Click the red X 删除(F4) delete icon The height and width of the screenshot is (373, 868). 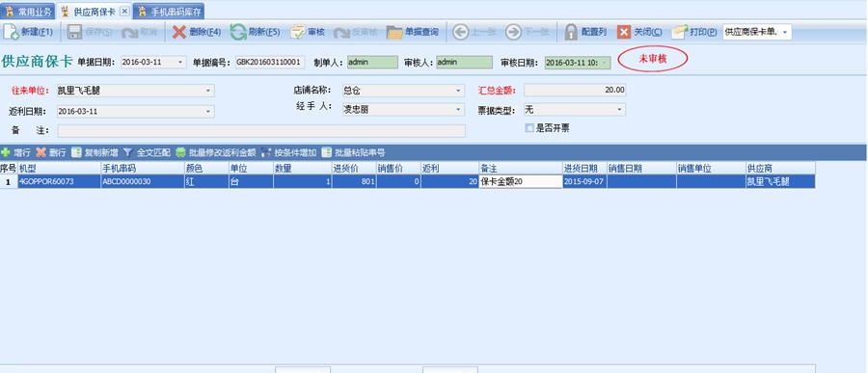tap(178, 32)
